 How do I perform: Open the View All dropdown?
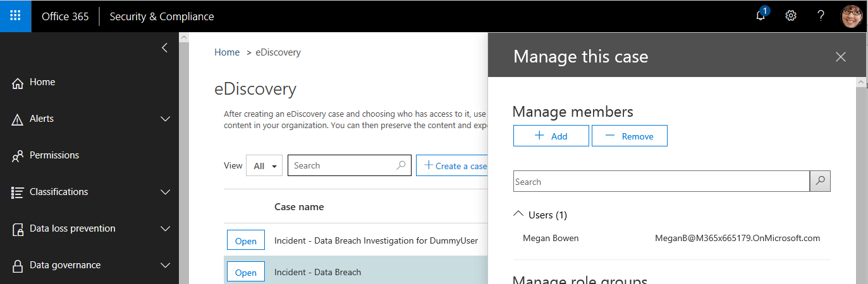pos(264,166)
